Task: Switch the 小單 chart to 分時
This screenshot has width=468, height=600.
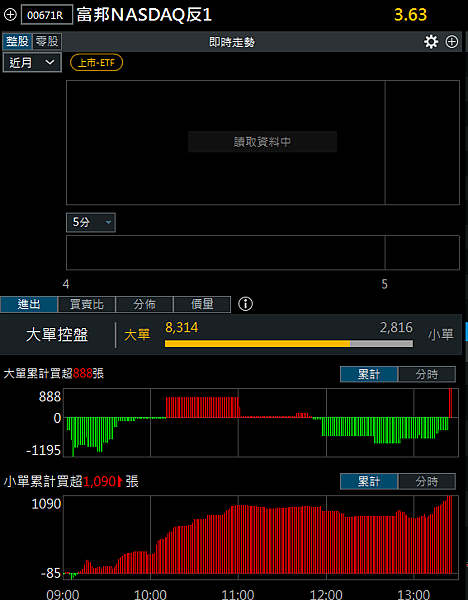Action: coord(427,481)
